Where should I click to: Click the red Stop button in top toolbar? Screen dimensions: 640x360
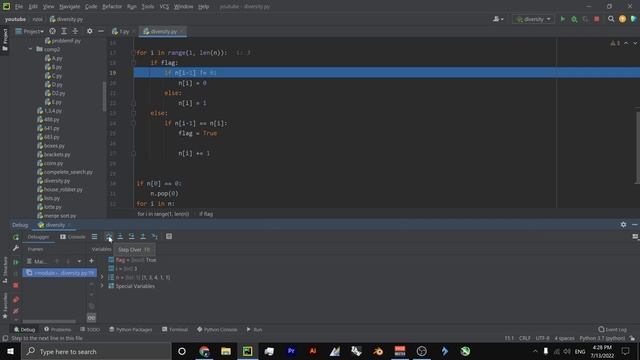(597, 19)
